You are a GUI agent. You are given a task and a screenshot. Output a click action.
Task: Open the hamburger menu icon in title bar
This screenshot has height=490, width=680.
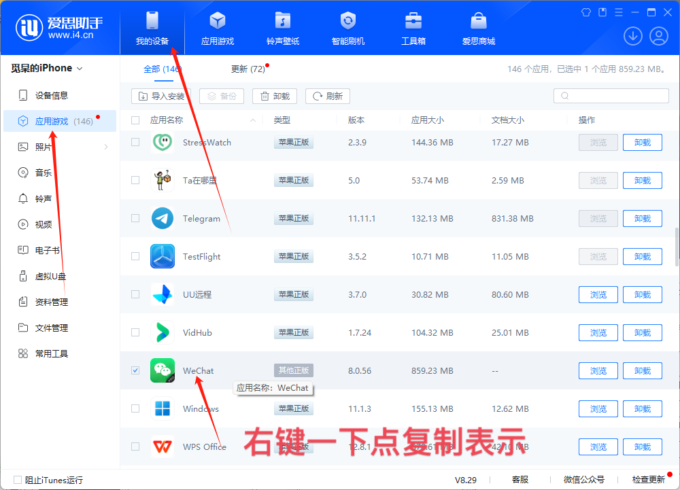[x=619, y=12]
